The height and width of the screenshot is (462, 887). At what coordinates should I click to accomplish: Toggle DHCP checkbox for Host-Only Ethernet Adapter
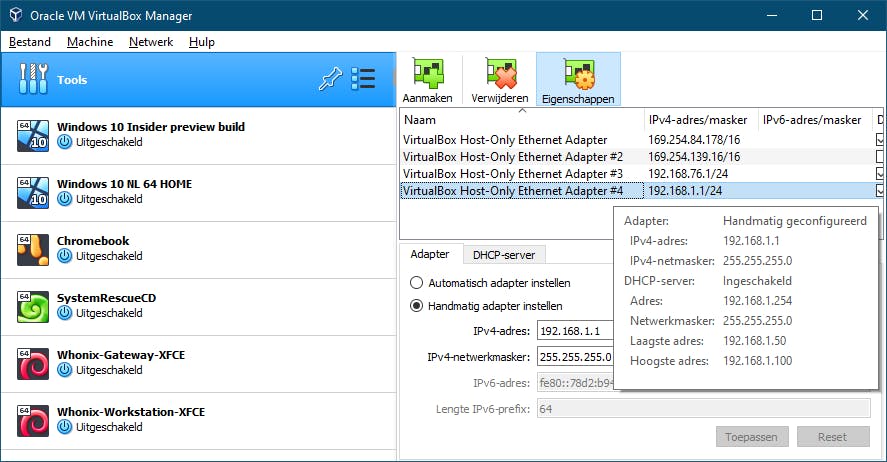[x=880, y=140]
